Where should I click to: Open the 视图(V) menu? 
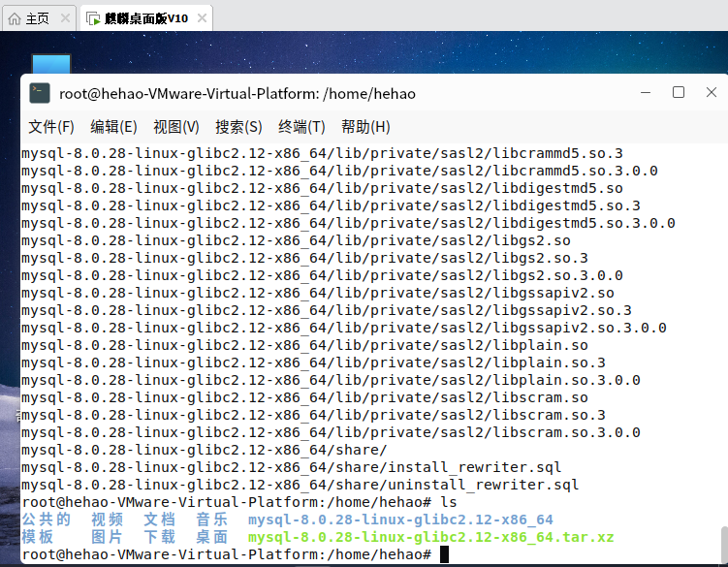tap(176, 127)
